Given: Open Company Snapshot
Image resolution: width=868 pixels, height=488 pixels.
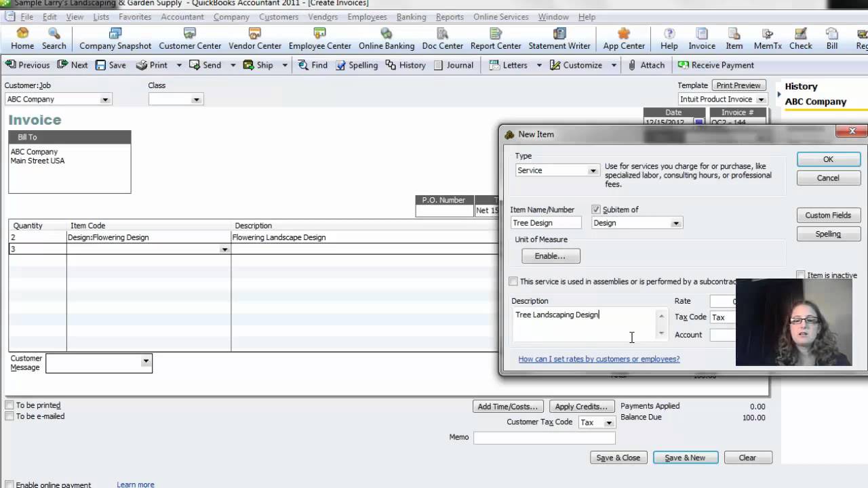Looking at the screenshot, I should click(x=115, y=39).
